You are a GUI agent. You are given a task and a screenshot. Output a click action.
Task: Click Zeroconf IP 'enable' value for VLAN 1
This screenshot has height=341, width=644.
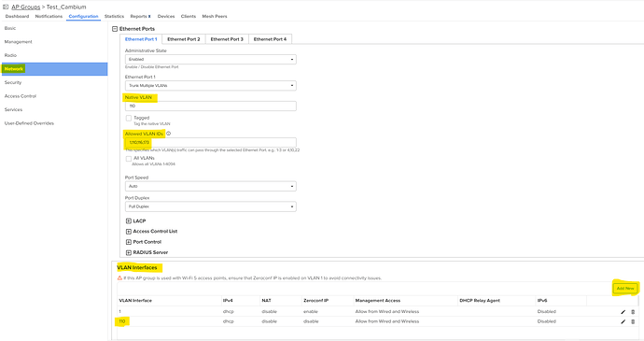coord(311,312)
